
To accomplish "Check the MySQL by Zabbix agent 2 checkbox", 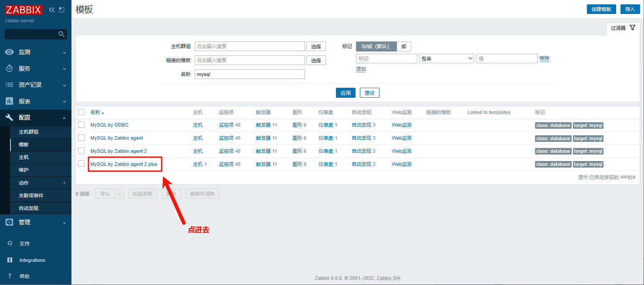I will tap(81, 151).
